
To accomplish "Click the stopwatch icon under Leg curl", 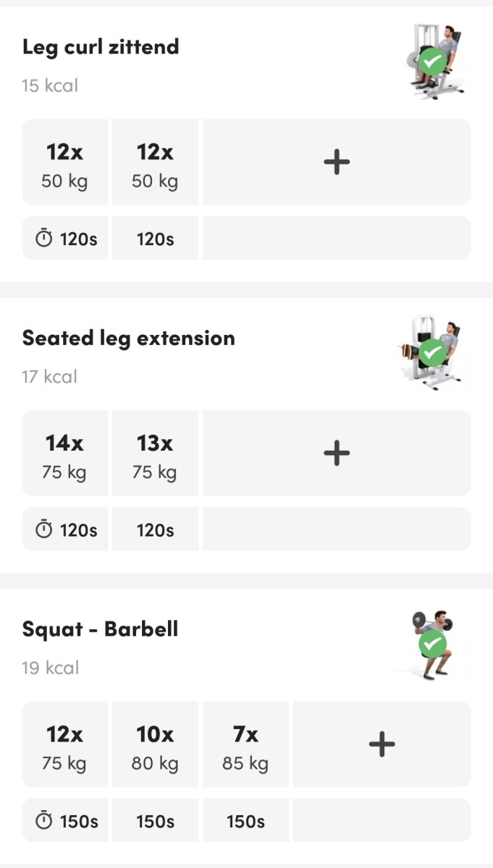I will pos(44,239).
